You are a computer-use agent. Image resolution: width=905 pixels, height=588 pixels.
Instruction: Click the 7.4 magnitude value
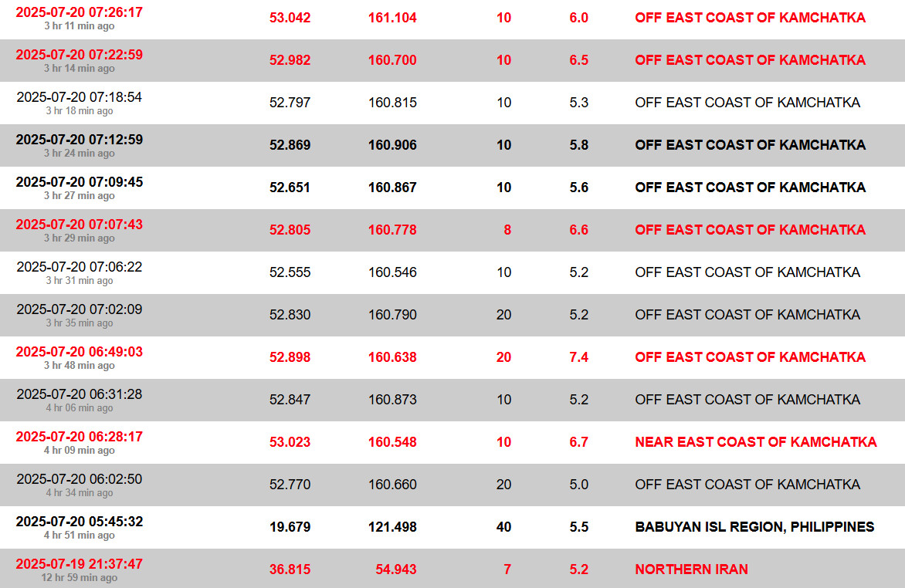click(578, 357)
